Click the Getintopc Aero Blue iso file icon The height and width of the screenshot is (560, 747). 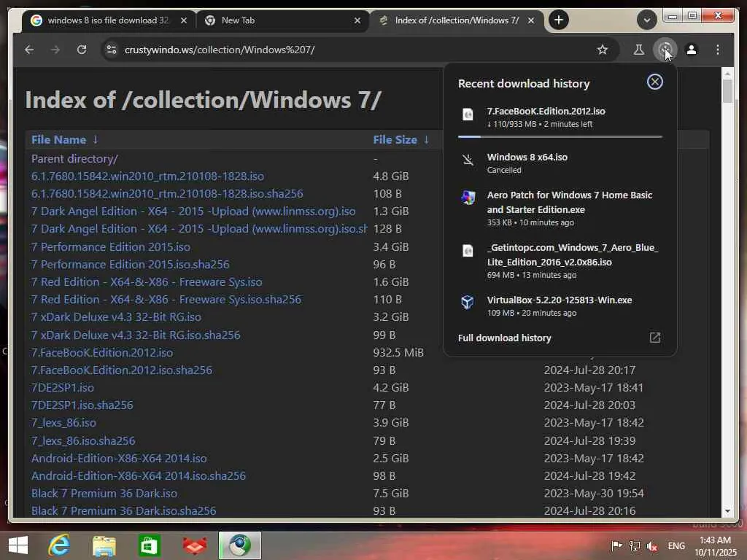(468, 251)
